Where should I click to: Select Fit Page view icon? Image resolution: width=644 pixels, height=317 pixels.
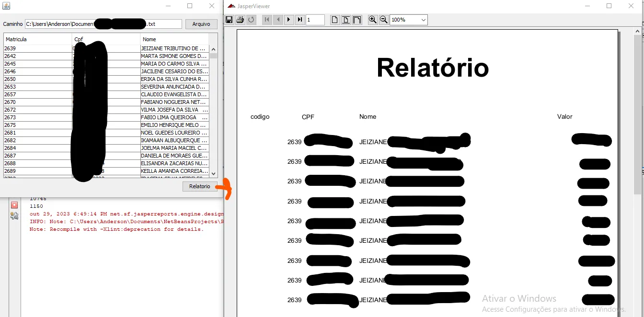click(x=346, y=20)
